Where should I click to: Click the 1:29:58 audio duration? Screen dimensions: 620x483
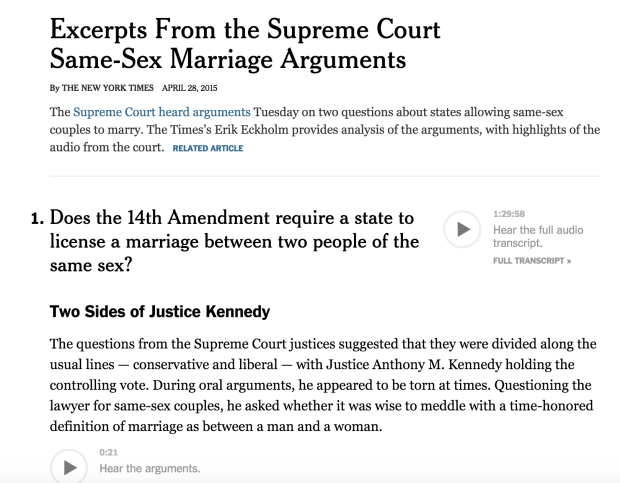click(x=510, y=215)
